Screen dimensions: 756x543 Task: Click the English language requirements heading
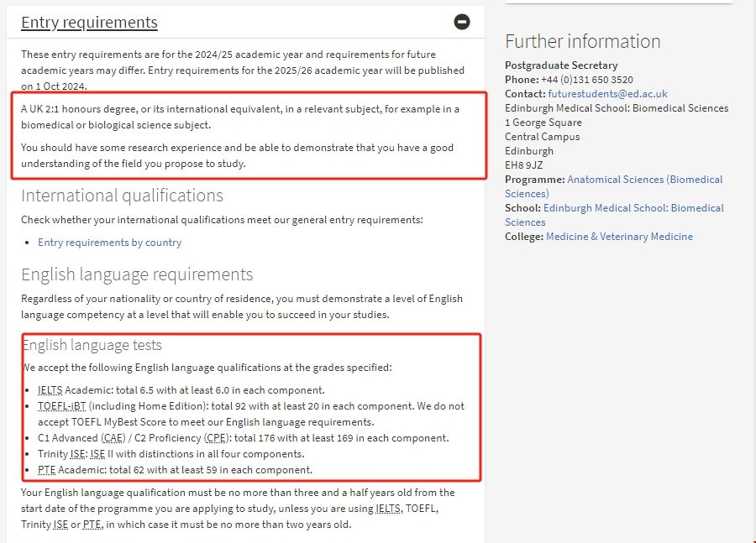pyautogui.click(x=137, y=274)
